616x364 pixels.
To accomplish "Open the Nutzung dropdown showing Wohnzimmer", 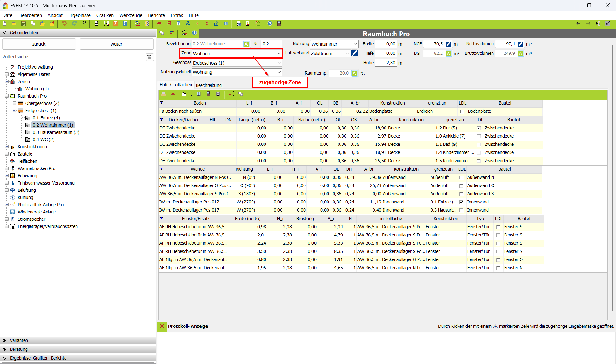I will click(x=355, y=44).
